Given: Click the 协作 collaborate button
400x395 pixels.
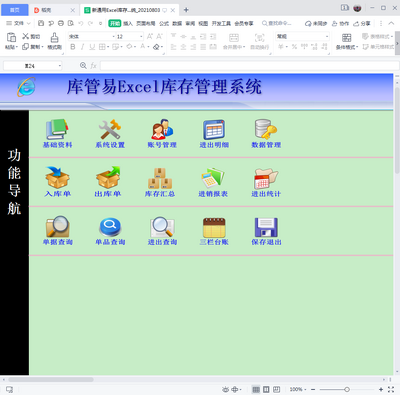Looking at the screenshot, I should click(340, 23).
